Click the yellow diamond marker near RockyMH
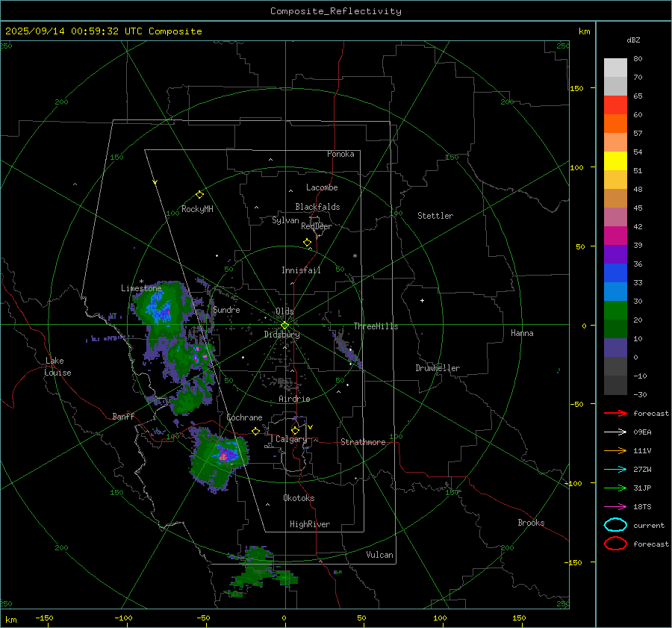The image size is (672, 628). 199,195
